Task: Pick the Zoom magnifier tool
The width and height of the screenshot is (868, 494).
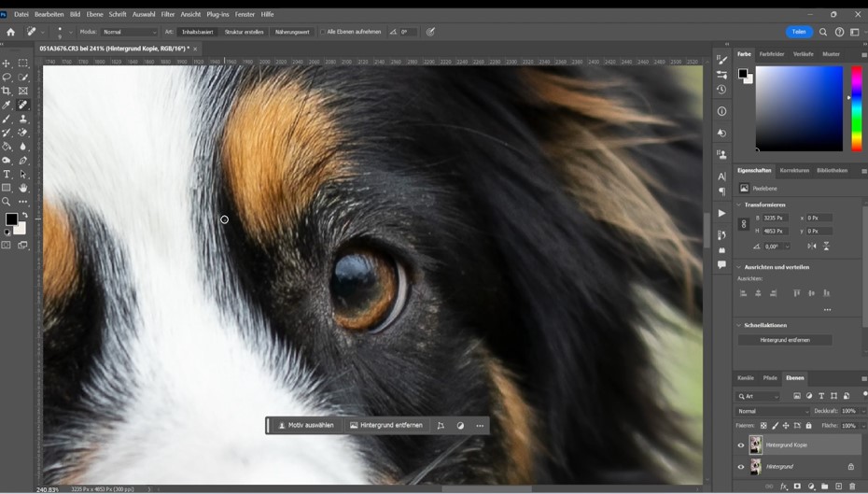Action: [7, 202]
